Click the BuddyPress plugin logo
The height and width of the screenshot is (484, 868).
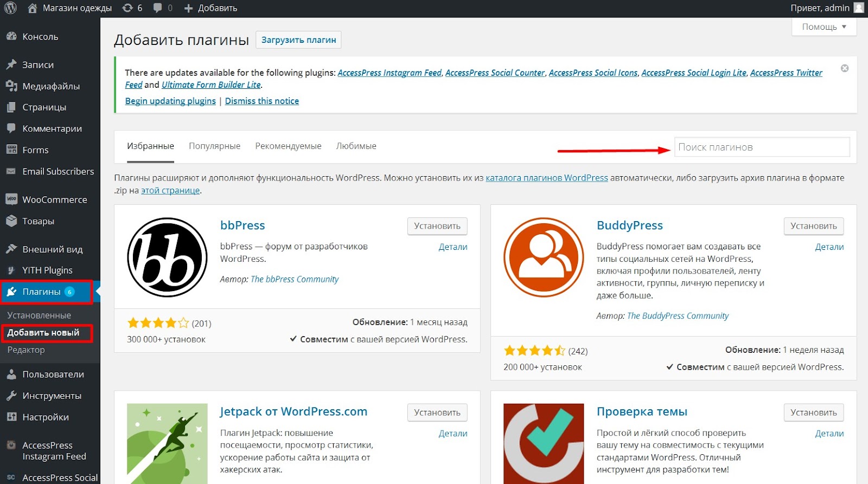click(544, 257)
